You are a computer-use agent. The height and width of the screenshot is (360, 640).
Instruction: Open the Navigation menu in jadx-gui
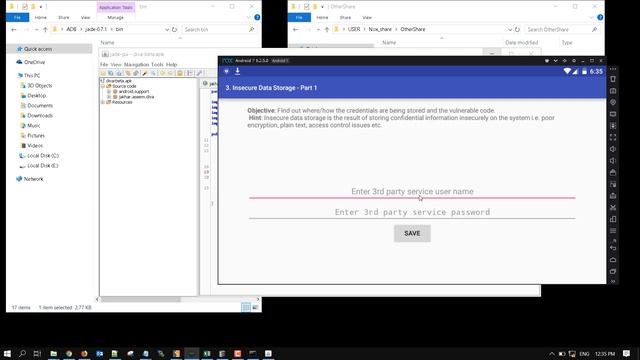tap(136, 64)
